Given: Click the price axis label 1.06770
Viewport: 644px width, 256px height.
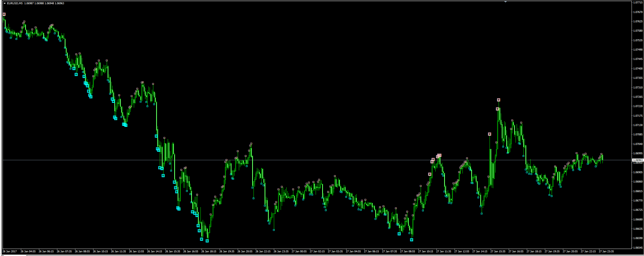Looking at the screenshot, I should coord(638,200).
